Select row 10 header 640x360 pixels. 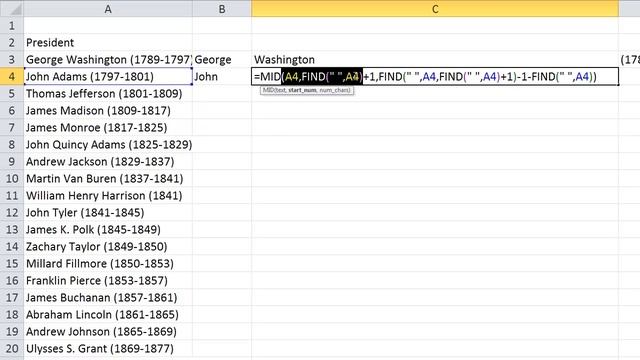(11, 179)
